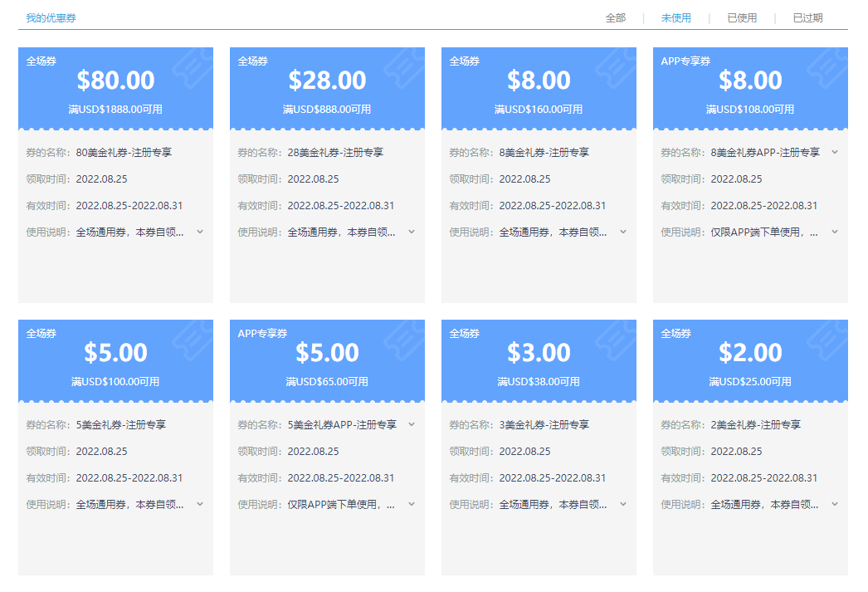
Task: Click the 满USD$38.00可用 condition text
Action: click(539, 382)
